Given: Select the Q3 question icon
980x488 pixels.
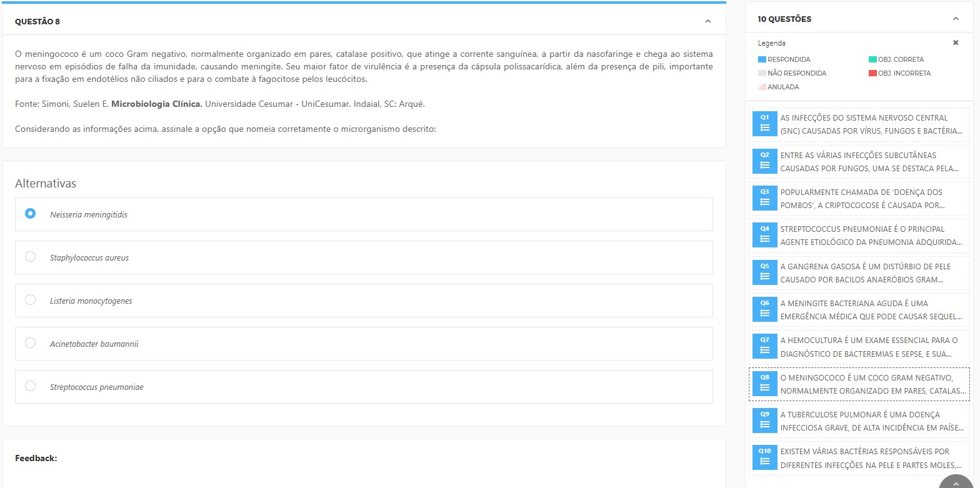Looking at the screenshot, I should [764, 198].
